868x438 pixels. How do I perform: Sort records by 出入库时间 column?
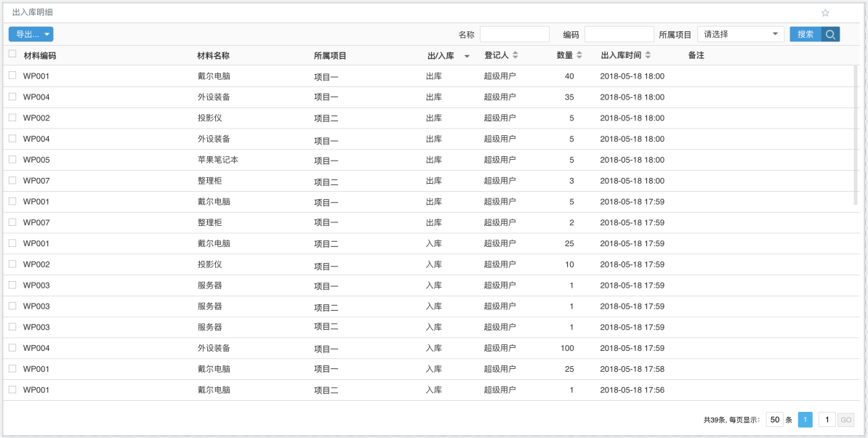(x=647, y=54)
